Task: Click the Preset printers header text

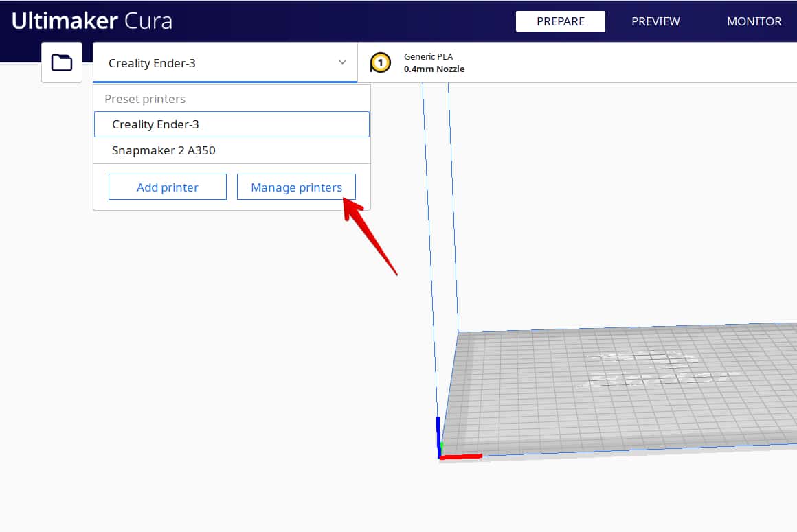Action: (x=145, y=99)
